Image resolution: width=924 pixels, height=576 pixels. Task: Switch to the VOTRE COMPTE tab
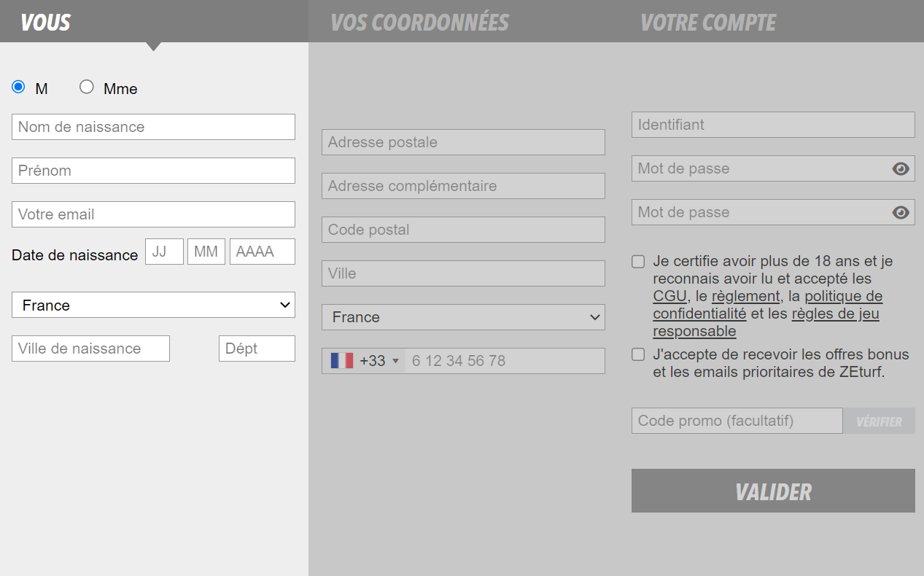(707, 22)
